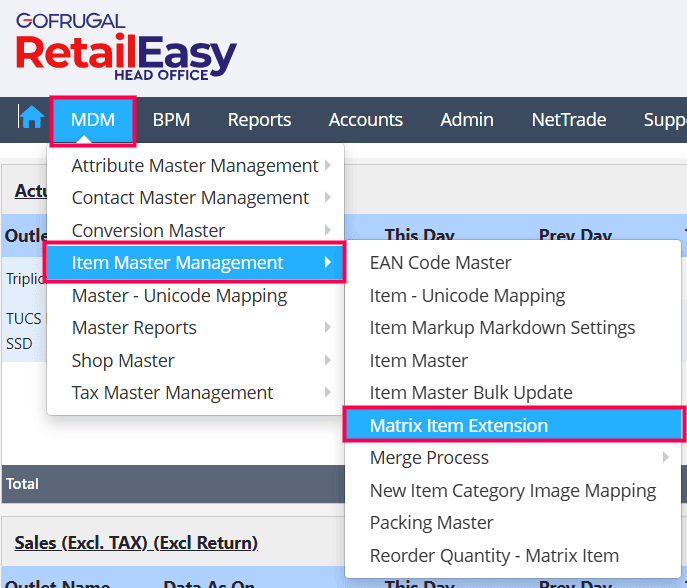687x588 pixels.
Task: Open Item Master entry
Action: (513, 361)
